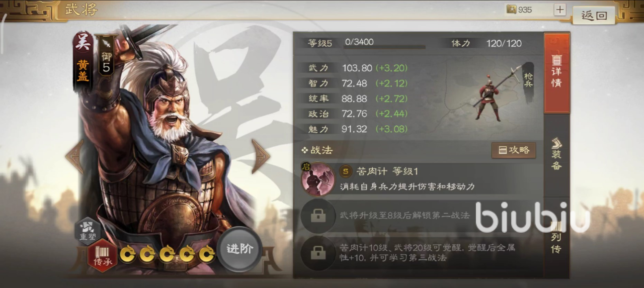Image resolution: width=644 pixels, height=288 pixels.
Task: Open the 重塑 reshape icon
Action: 87,230
